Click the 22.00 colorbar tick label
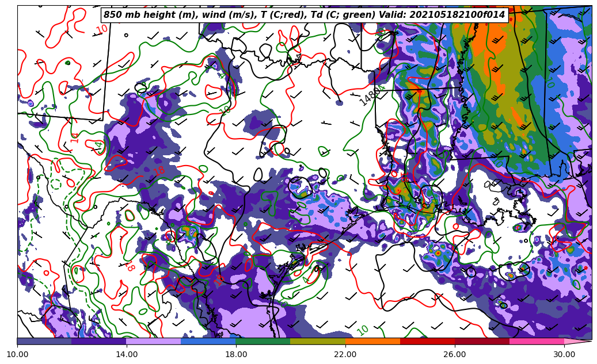Image resolution: width=597 pixels, height=364 pixels. click(345, 354)
